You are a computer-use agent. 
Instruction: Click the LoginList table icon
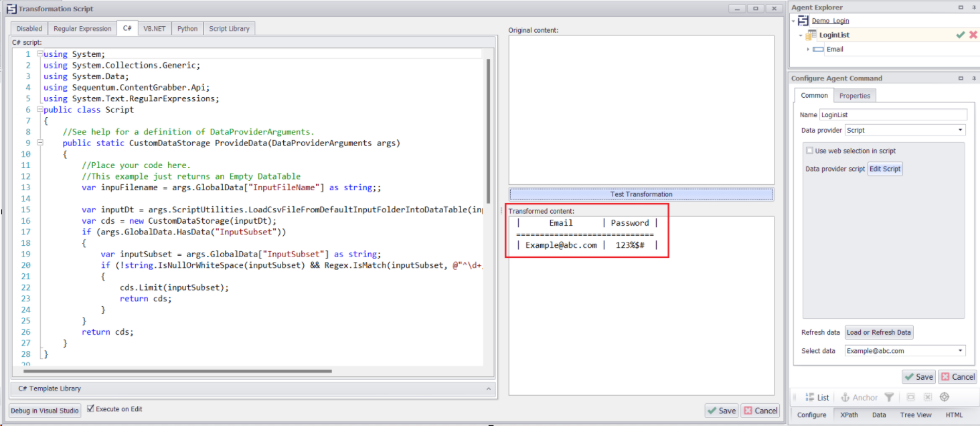[x=811, y=34]
